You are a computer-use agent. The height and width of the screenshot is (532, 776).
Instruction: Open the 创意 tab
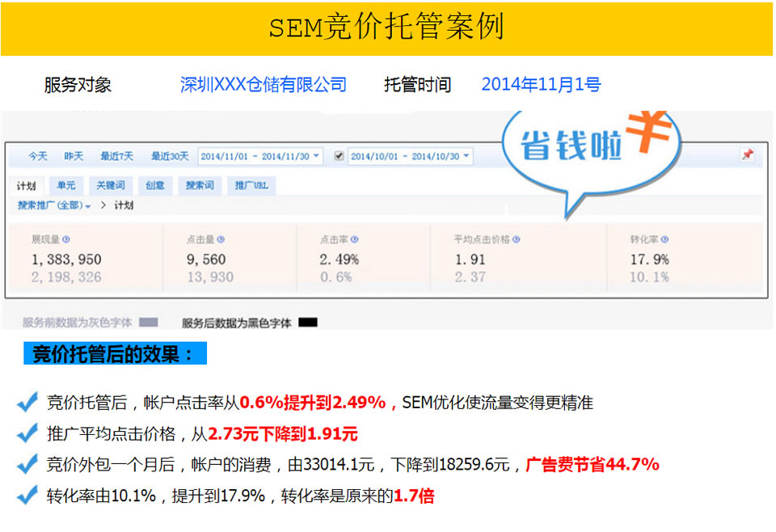pos(154,186)
